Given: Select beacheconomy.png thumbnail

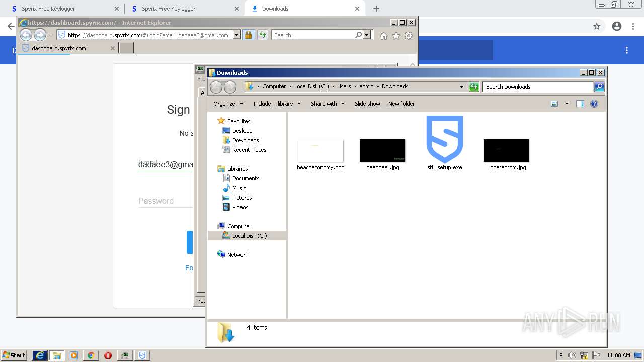Looking at the screenshot, I should (320, 155).
